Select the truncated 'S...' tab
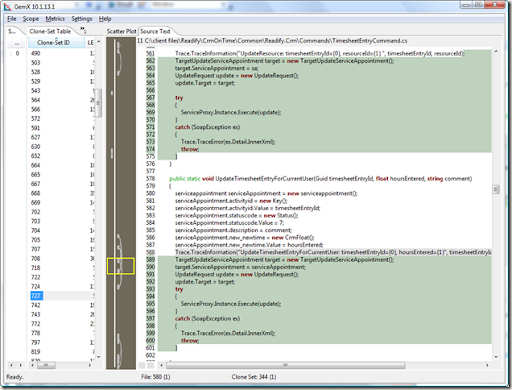Image resolution: width=512 pixels, height=390 pixels. [12, 31]
